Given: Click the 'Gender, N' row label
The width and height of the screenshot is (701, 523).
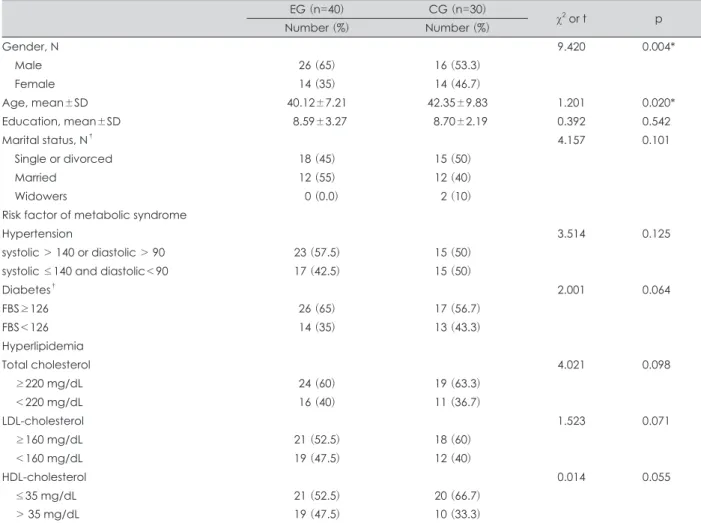Looking at the screenshot, I should tap(30, 46).
